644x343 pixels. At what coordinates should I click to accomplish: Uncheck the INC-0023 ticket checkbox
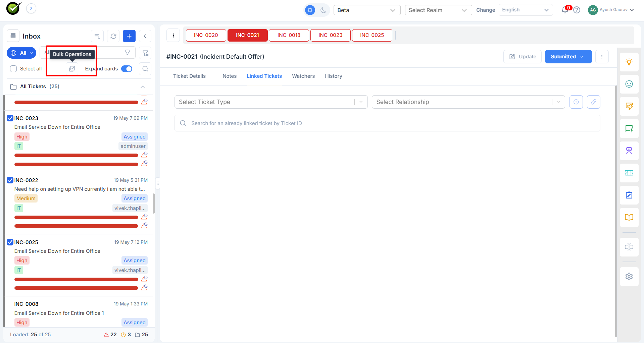coord(10,118)
